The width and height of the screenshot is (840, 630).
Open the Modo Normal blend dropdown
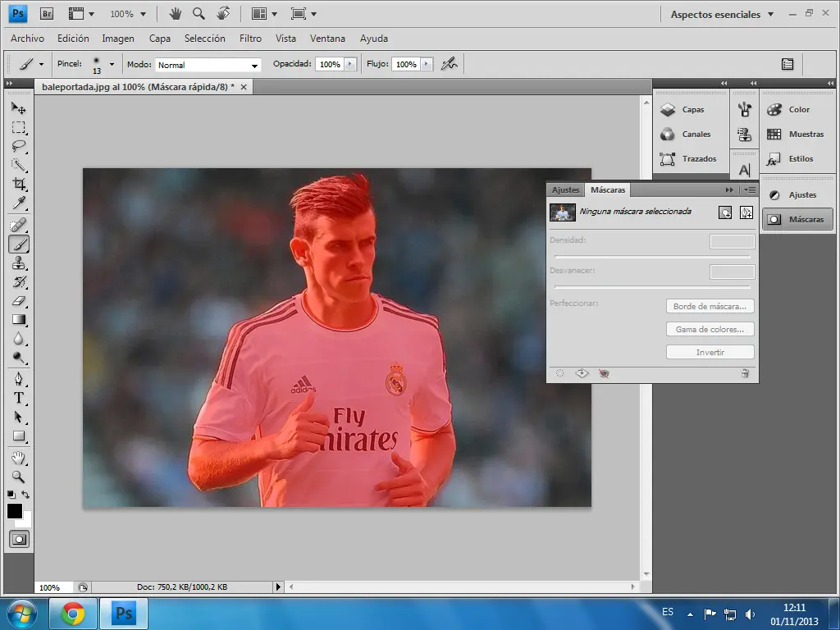(208, 65)
